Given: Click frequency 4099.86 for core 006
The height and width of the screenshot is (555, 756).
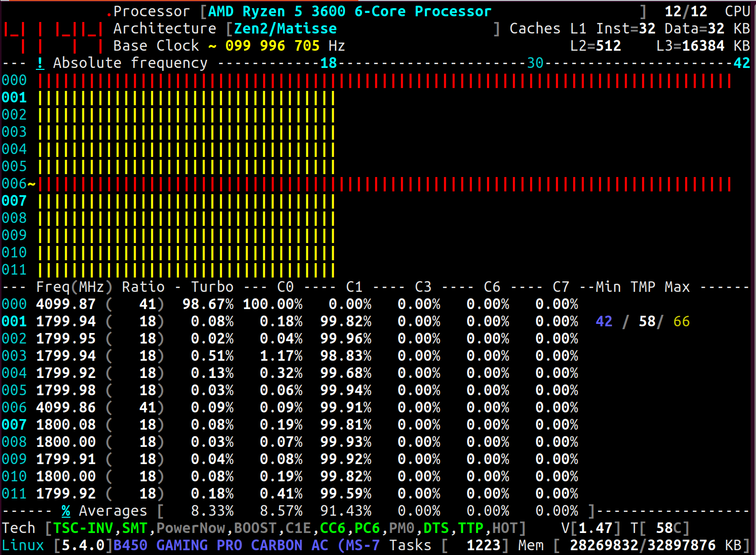Looking at the screenshot, I should coord(66,408).
